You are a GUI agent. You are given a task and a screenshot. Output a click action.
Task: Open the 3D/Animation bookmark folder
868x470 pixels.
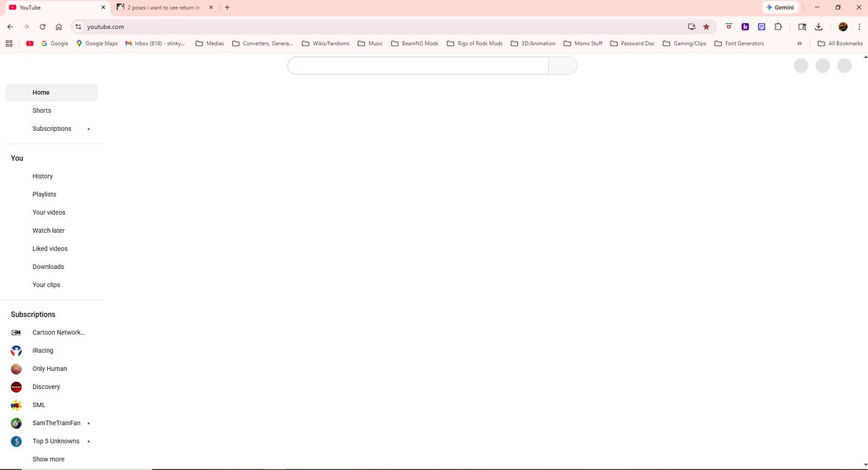pyautogui.click(x=533, y=43)
